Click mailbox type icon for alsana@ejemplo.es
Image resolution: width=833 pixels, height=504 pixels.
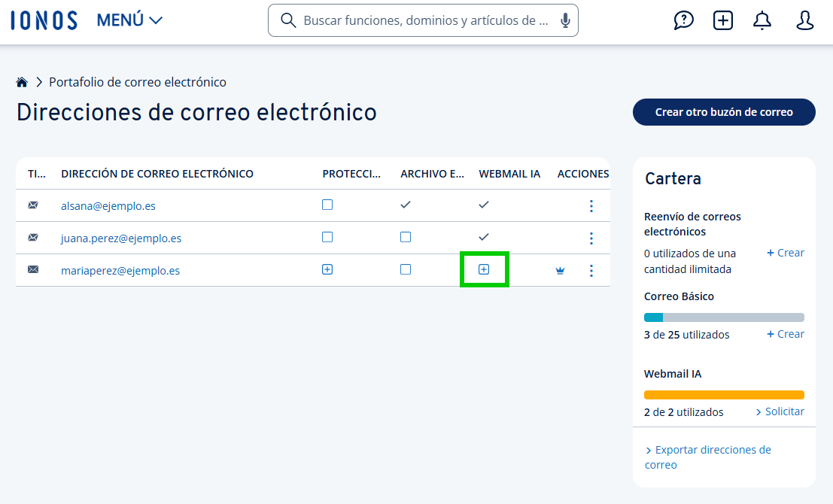33,205
